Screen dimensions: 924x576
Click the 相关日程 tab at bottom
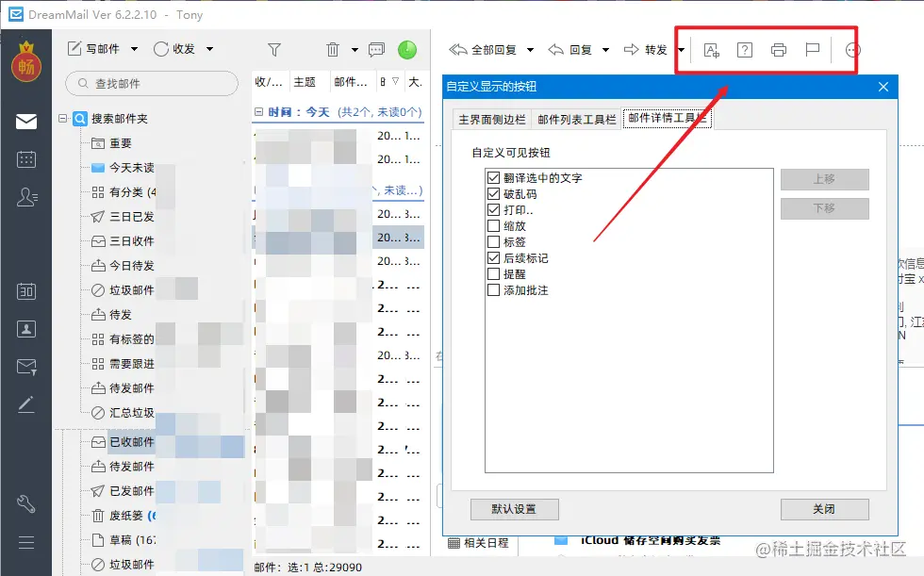tap(479, 543)
